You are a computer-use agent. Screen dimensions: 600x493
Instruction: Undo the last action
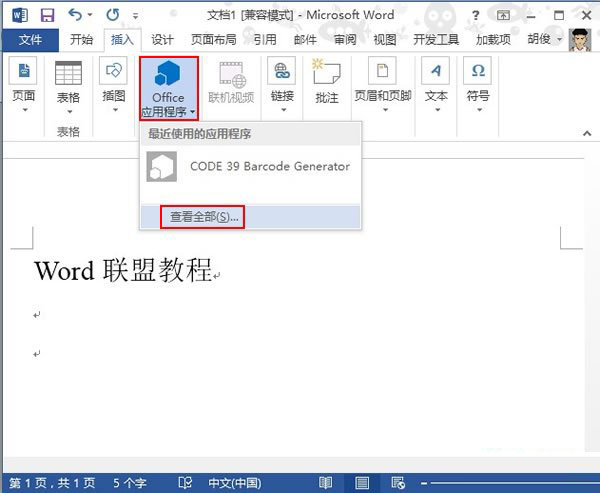(75, 15)
